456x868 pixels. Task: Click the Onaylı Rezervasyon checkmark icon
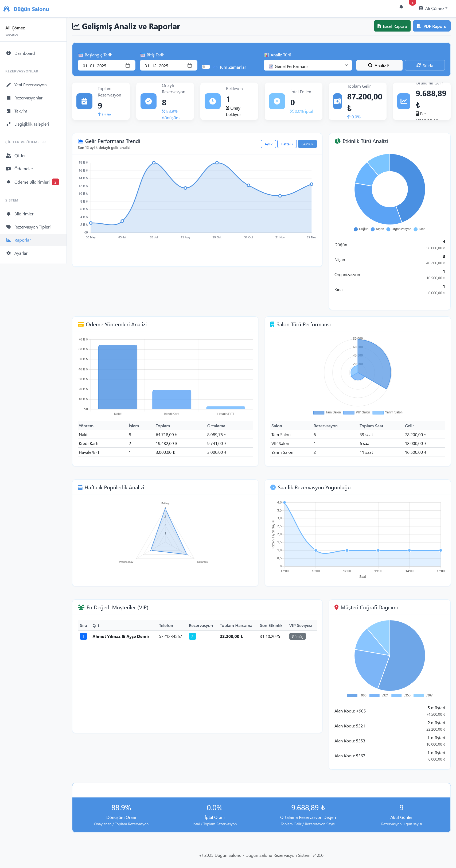pyautogui.click(x=148, y=102)
